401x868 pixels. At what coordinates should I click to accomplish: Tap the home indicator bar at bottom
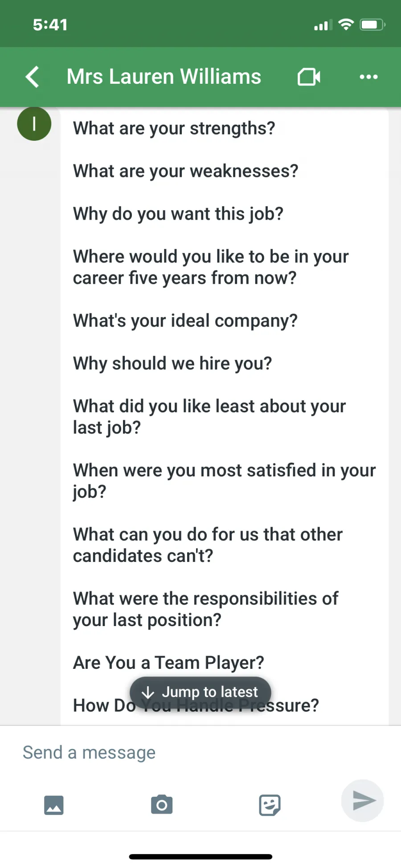[200, 856]
